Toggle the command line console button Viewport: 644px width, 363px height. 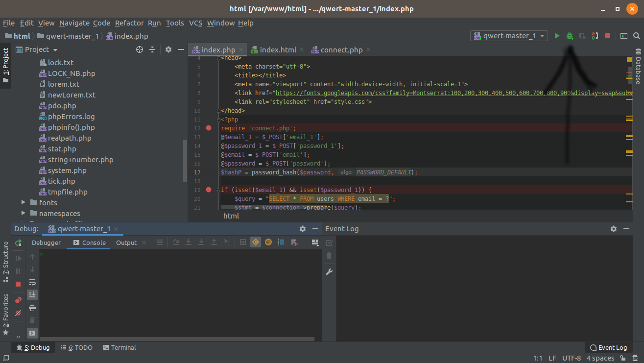click(x=32, y=333)
